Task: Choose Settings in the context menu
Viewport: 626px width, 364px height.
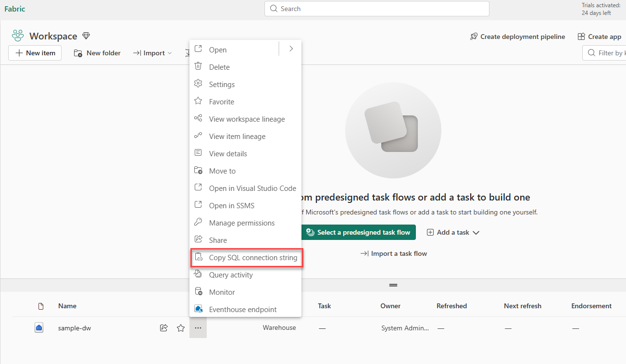Action: pyautogui.click(x=245, y=84)
